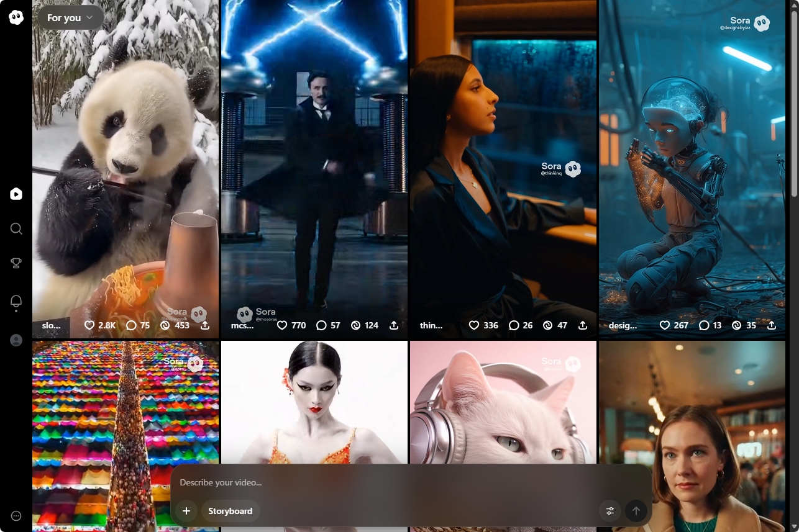This screenshot has width=799, height=532.
Task: Click the scrollbar down arrow of the feed
Action: [793, 526]
